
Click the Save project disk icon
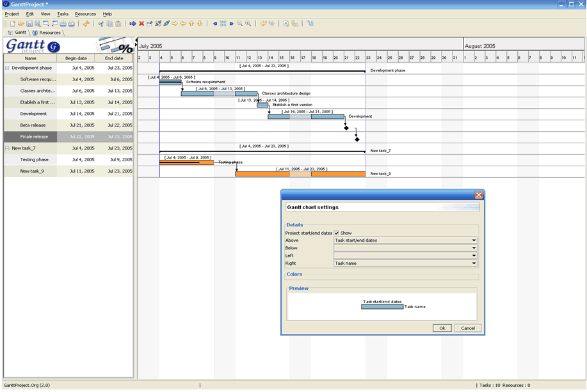[x=29, y=24]
